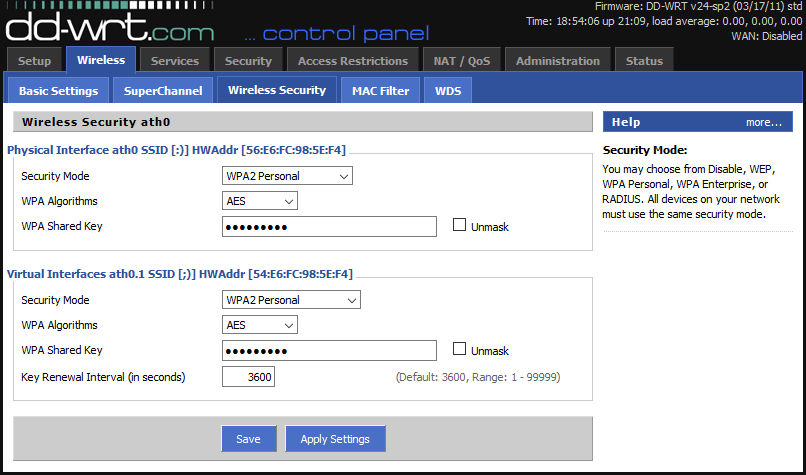Screen dimensions: 806x475
Task: Open the Security main tab
Action: tap(248, 61)
